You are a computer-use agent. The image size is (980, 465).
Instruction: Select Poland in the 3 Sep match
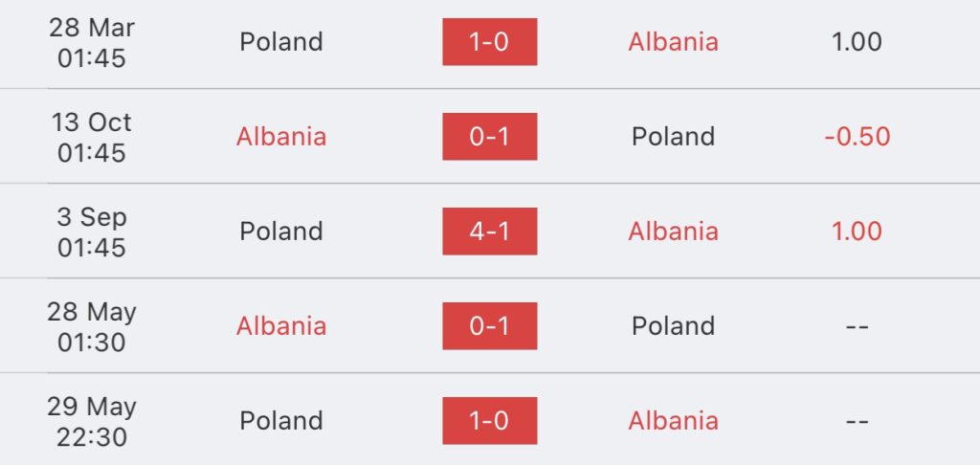tap(281, 232)
